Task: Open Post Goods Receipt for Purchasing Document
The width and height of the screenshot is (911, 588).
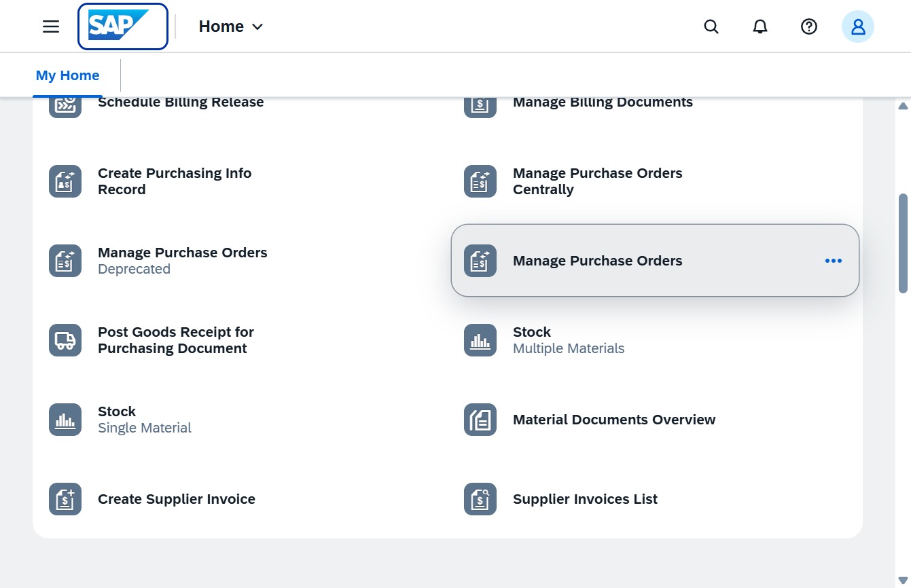Action: [x=175, y=340]
